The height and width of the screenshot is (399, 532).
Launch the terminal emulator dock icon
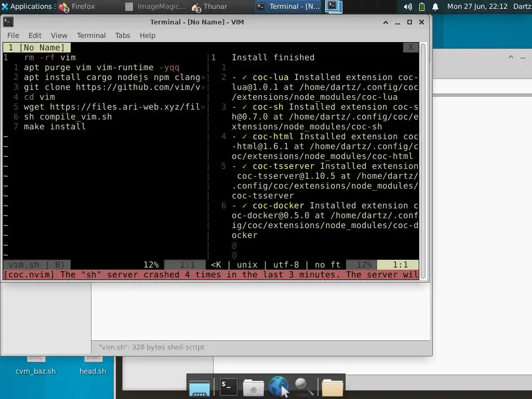point(228,387)
